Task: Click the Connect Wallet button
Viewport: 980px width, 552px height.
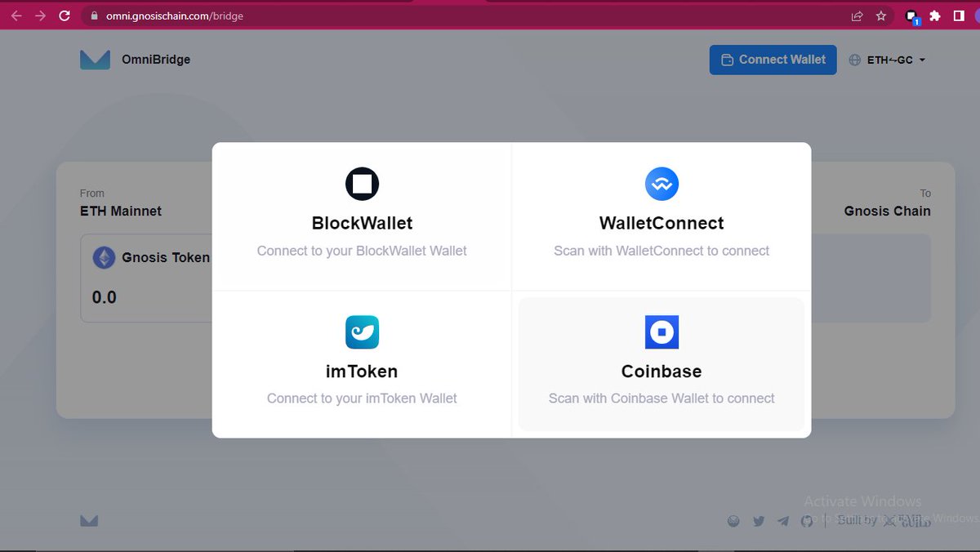Action: [773, 60]
